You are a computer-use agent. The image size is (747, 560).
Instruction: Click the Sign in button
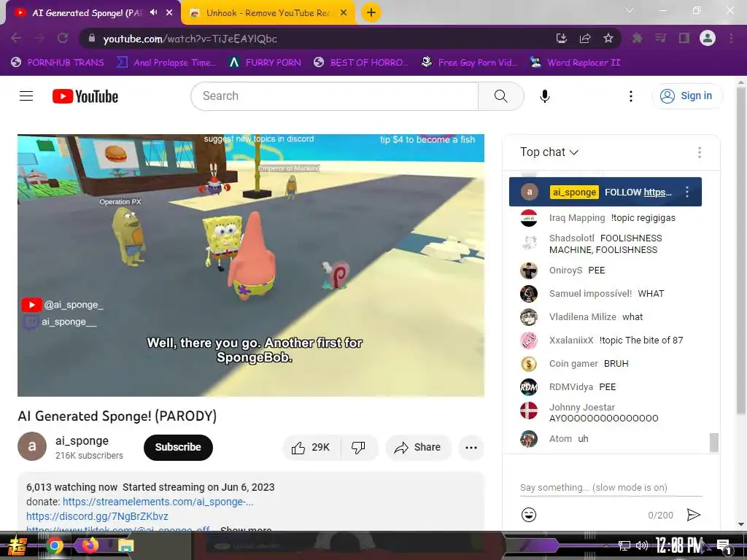click(x=686, y=96)
